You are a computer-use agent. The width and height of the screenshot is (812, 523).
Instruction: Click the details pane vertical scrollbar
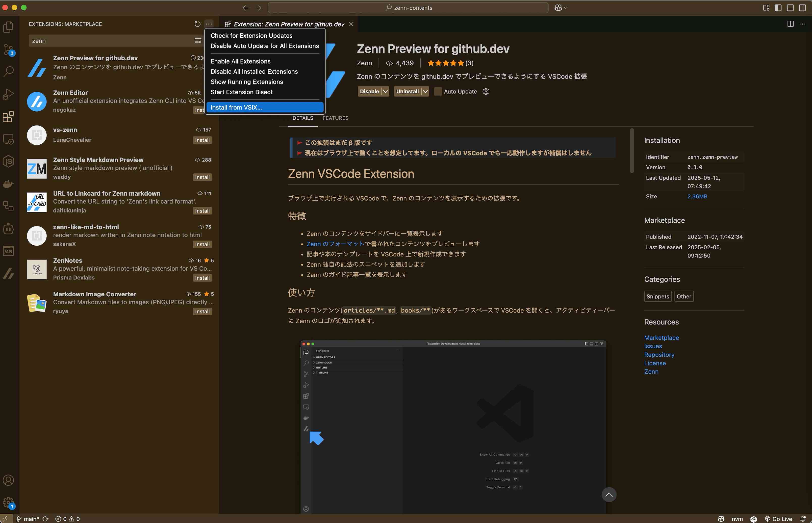coord(632,151)
